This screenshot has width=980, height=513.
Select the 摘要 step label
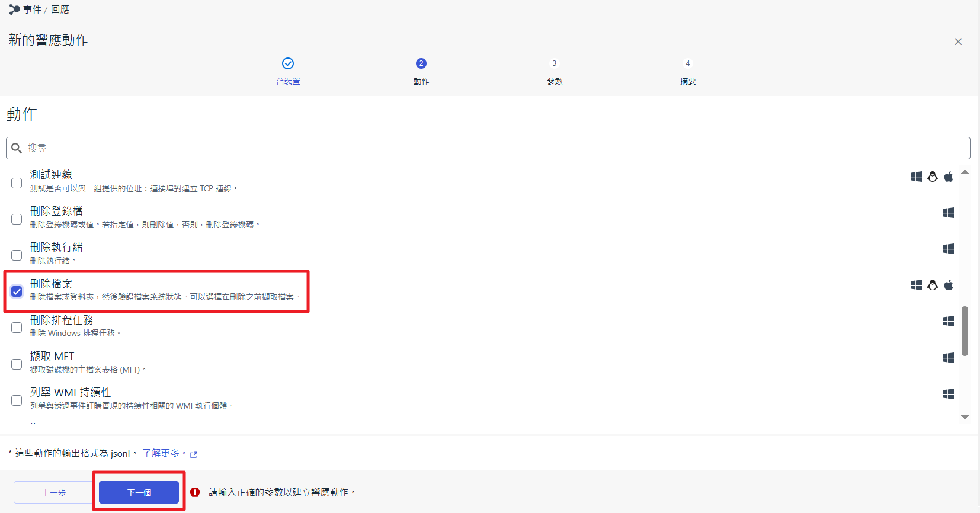point(688,81)
